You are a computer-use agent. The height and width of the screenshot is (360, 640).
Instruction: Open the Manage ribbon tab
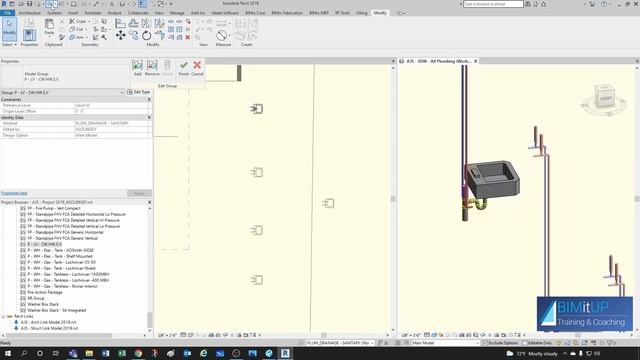177,13
